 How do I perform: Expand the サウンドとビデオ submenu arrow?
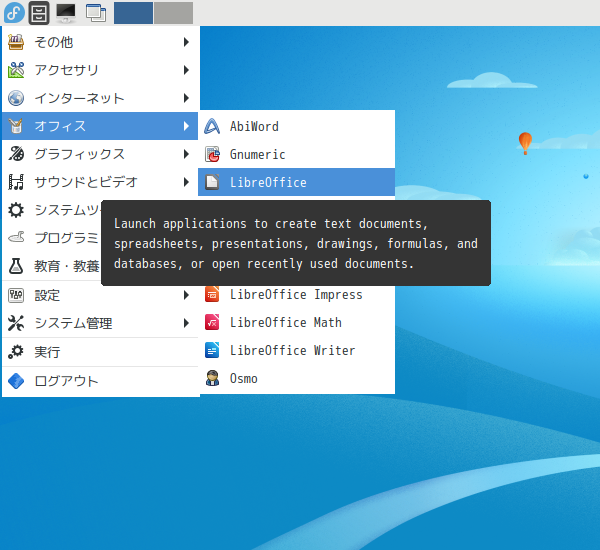186,182
